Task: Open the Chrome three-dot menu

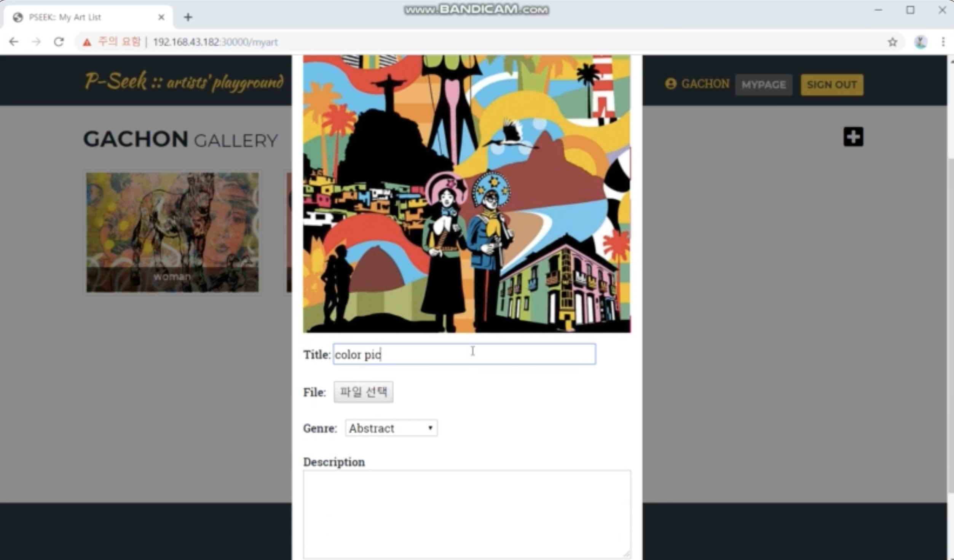Action: click(943, 42)
